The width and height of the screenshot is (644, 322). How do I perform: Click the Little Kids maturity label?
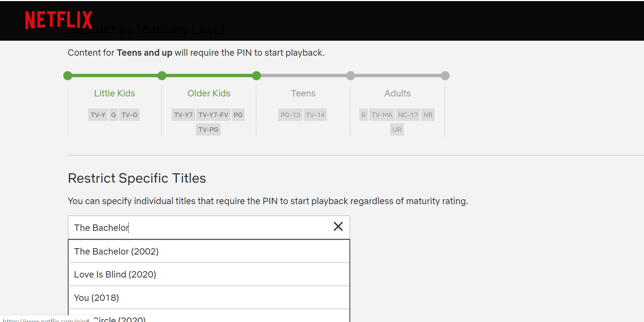coord(114,93)
